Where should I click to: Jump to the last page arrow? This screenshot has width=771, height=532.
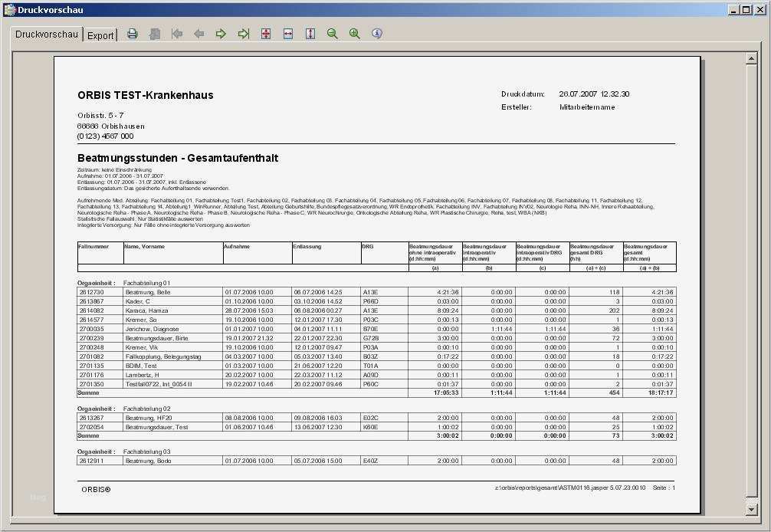click(x=244, y=34)
